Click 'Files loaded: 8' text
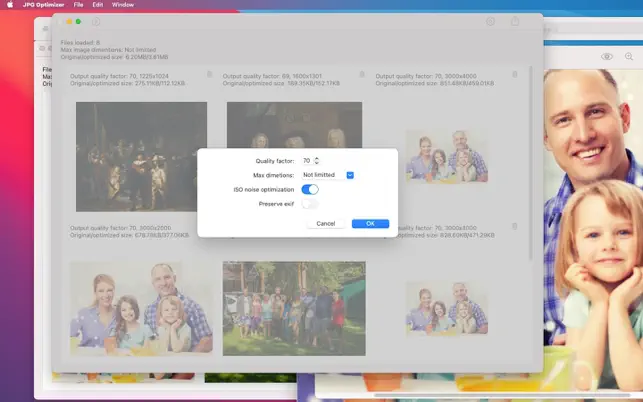Screen dimensions: 643x402 [x=80, y=42]
